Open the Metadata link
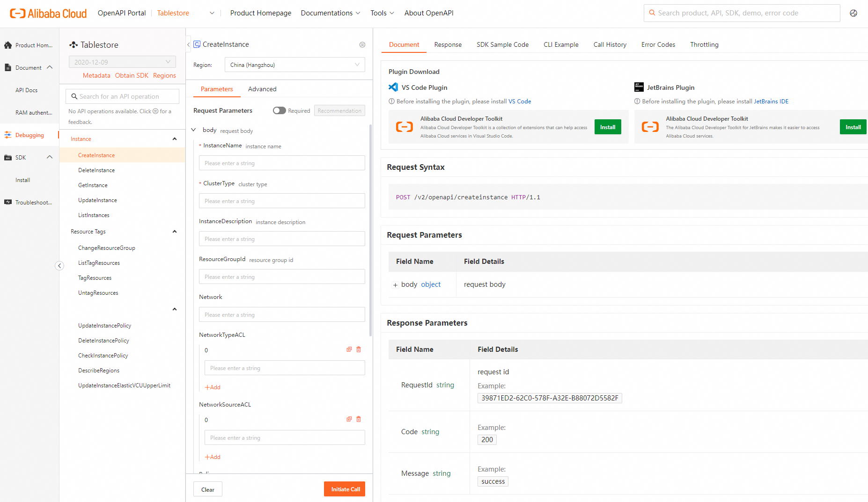This screenshot has height=502, width=868. 96,75
